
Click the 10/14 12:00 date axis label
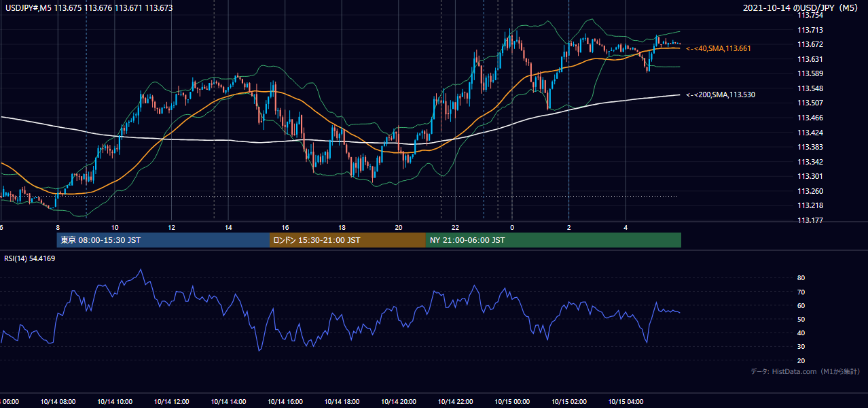click(x=171, y=401)
